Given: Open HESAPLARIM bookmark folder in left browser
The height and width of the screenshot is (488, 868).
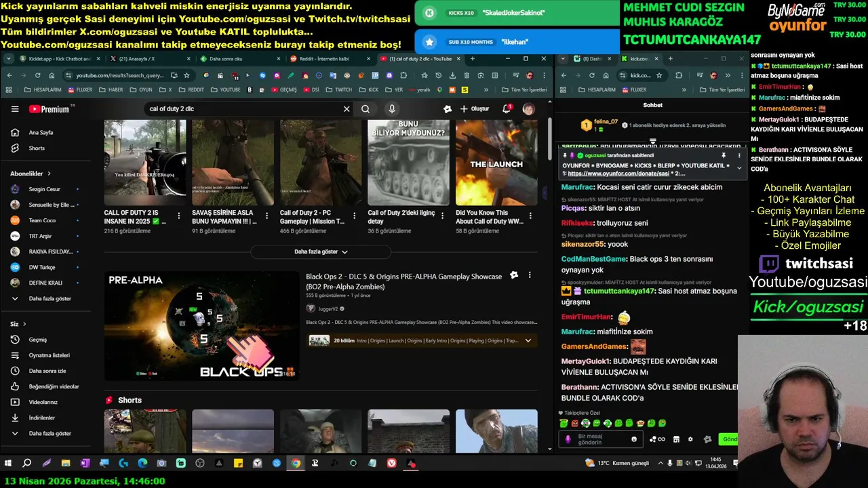Looking at the screenshot, I should pyautogui.click(x=42, y=89).
